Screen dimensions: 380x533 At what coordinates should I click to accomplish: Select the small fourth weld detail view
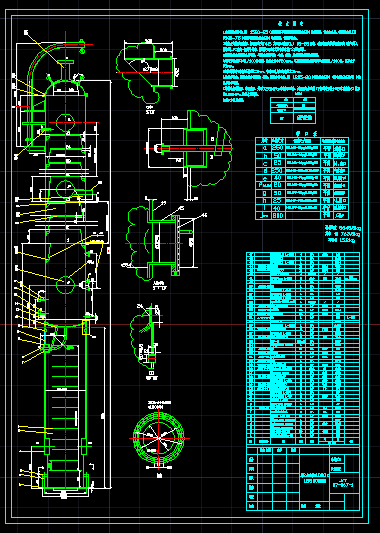pos(147,337)
